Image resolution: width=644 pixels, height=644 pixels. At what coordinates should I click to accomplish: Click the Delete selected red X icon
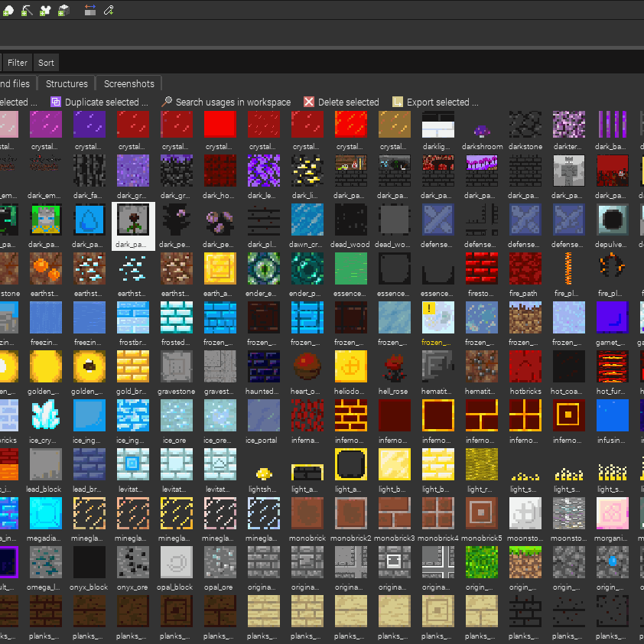coord(309,102)
